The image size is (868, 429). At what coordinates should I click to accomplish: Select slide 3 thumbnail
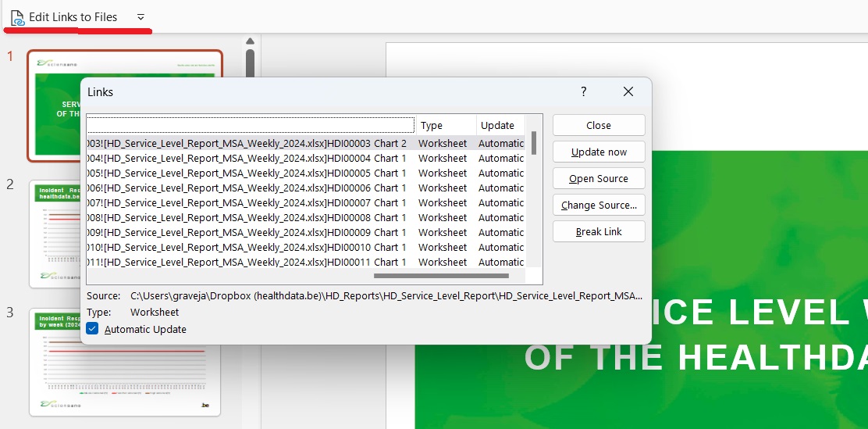click(125, 361)
